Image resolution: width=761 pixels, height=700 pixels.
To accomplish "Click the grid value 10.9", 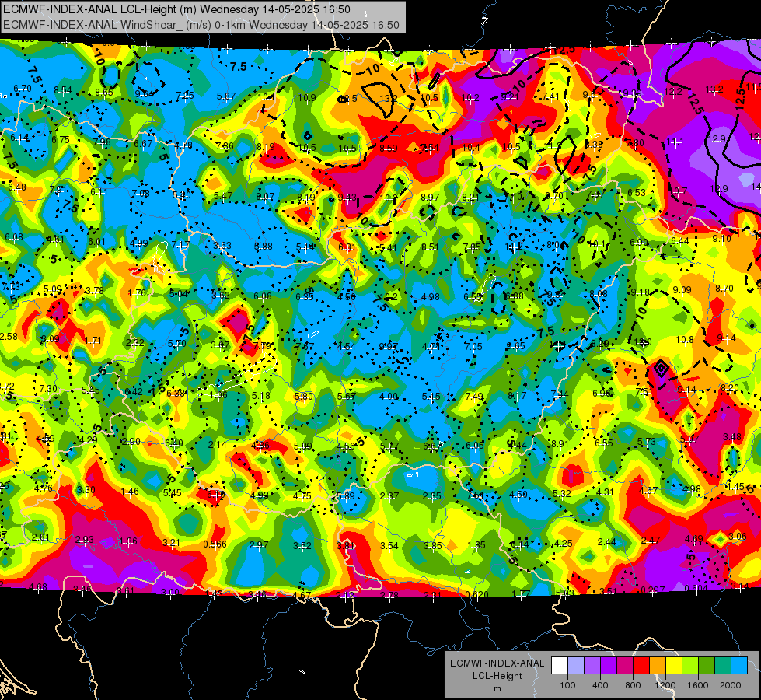I will pyautogui.click(x=307, y=98).
